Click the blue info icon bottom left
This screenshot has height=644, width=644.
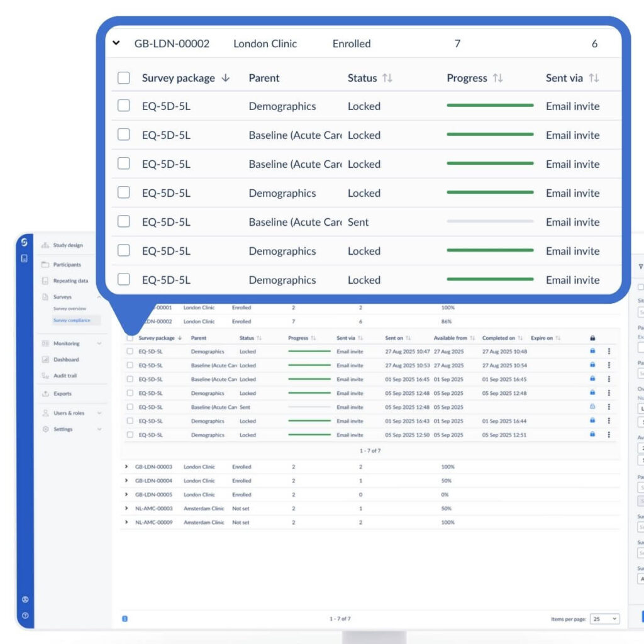pos(125,619)
